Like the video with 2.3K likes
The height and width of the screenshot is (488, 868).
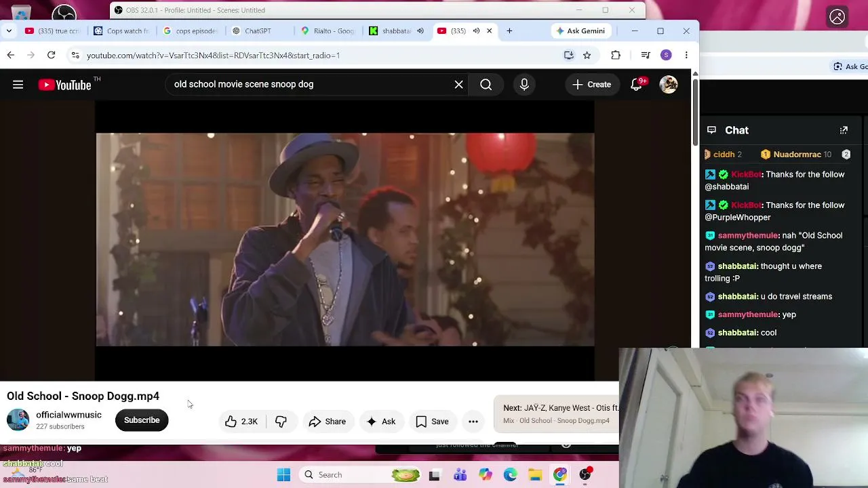(x=241, y=422)
